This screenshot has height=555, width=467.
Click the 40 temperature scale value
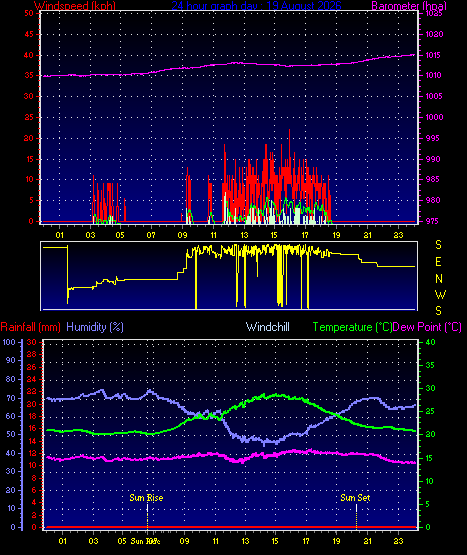430,342
